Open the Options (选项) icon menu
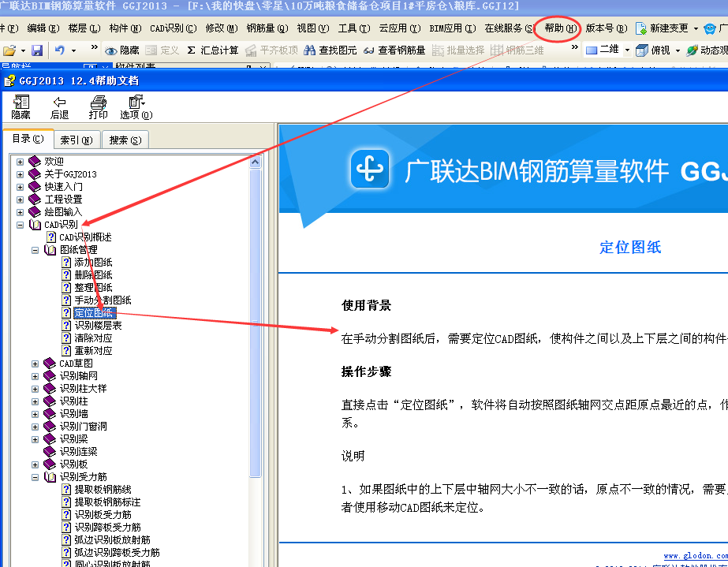This screenshot has width=728, height=567. pos(136,102)
